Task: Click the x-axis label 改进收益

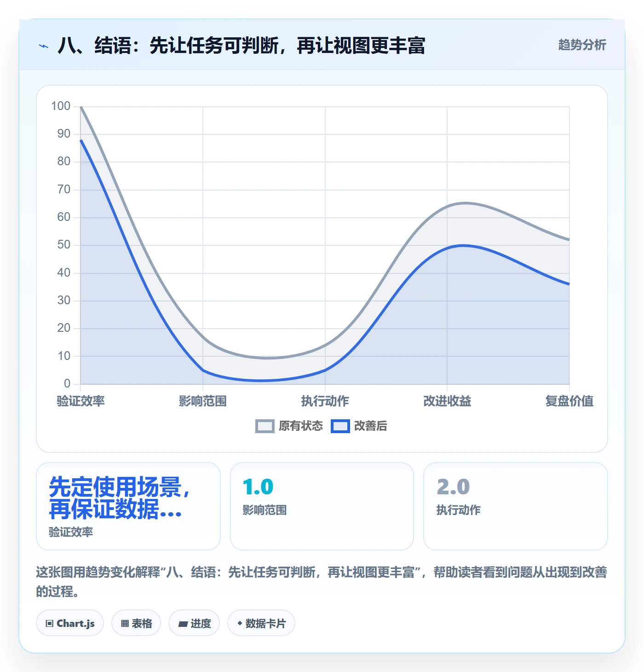Action: [447, 401]
